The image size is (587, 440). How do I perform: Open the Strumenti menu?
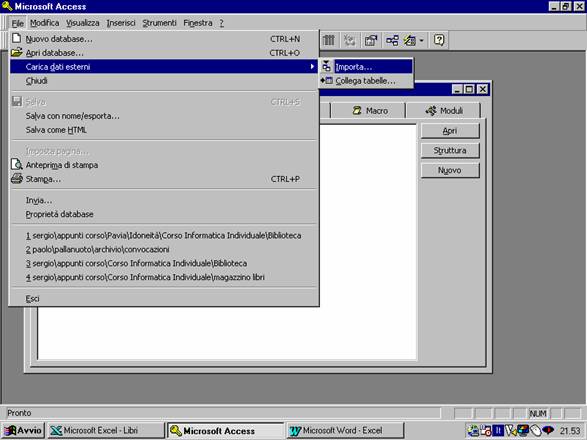click(x=159, y=23)
